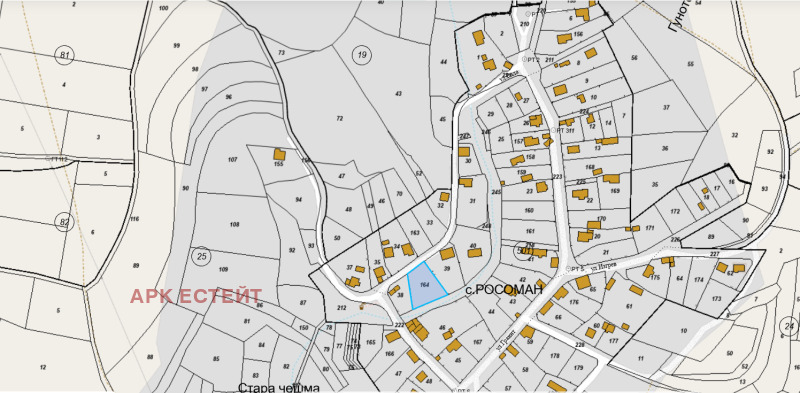Select parcel number 172
The height and width of the screenshot is (393, 800).
click(675, 211)
